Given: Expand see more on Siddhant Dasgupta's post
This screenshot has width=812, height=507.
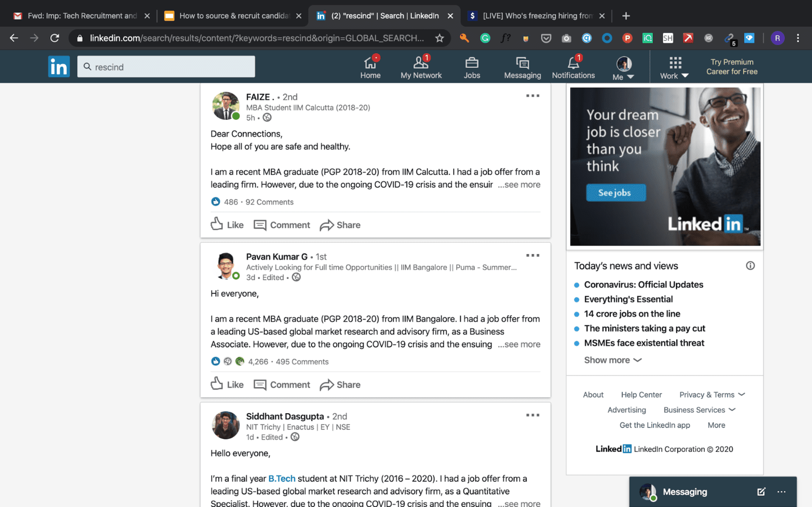Looking at the screenshot, I should pos(519,503).
